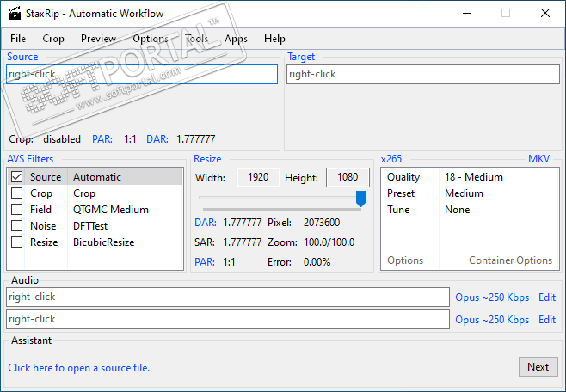Image resolution: width=566 pixels, height=392 pixels.
Task: Click the DAR link in Resize panel
Action: [206, 223]
